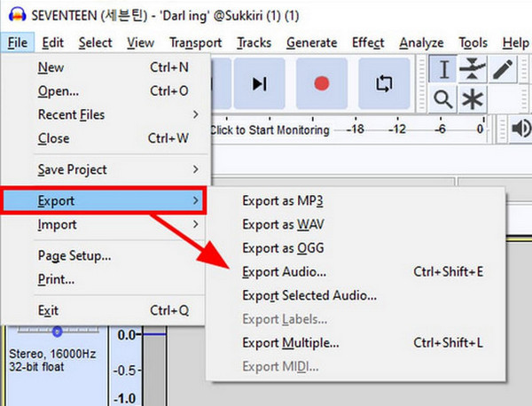Click the playback speaker meter icon

coord(520,129)
